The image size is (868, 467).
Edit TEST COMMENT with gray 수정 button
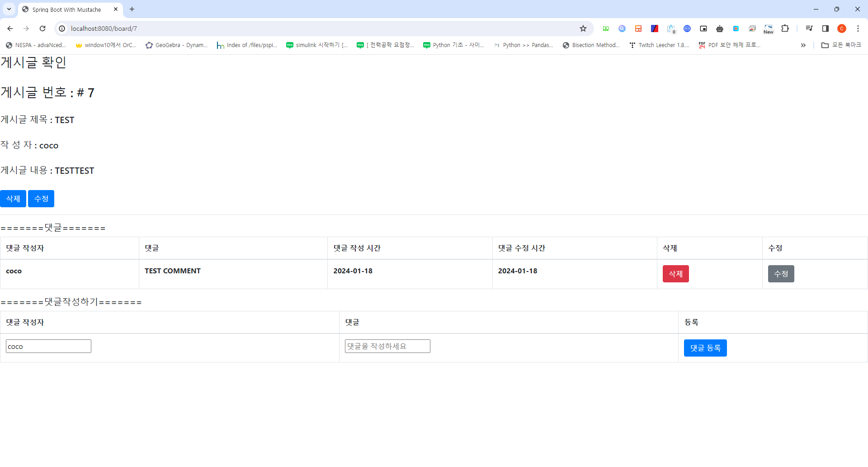point(781,274)
